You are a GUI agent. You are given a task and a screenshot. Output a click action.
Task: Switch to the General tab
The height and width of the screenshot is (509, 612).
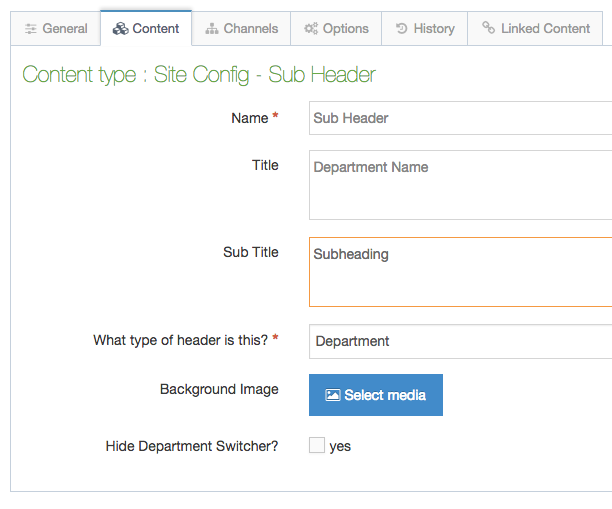click(56, 28)
